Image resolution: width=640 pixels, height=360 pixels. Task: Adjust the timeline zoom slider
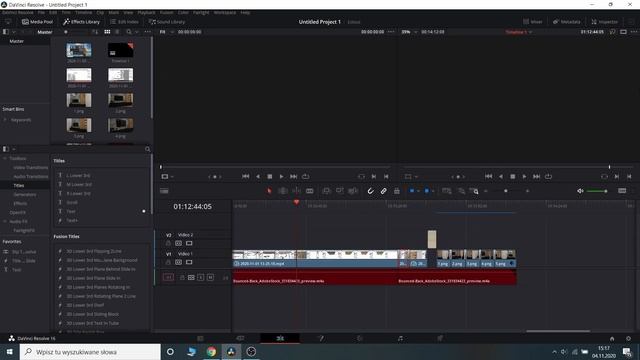click(x=506, y=191)
